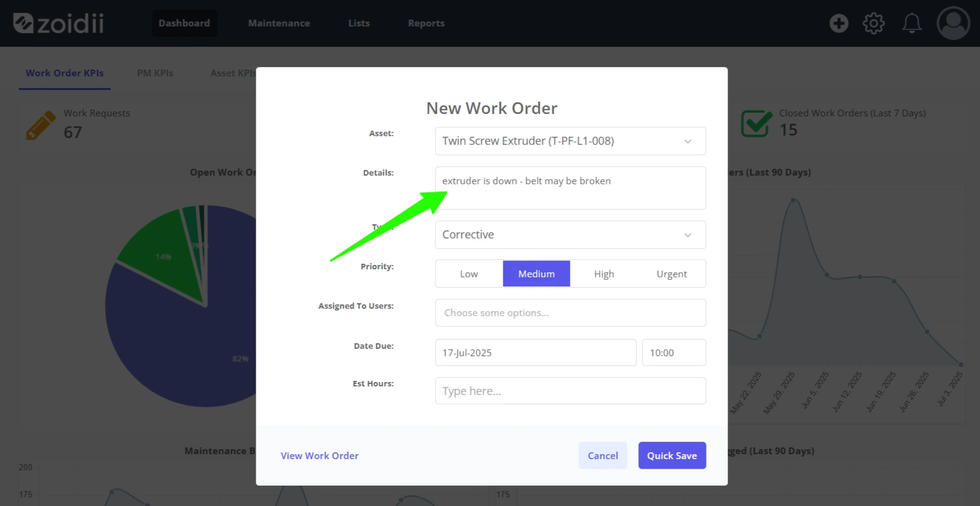Screen dimensions: 980x506
Task: Click the Work Requests pencil icon
Action: 41,125
